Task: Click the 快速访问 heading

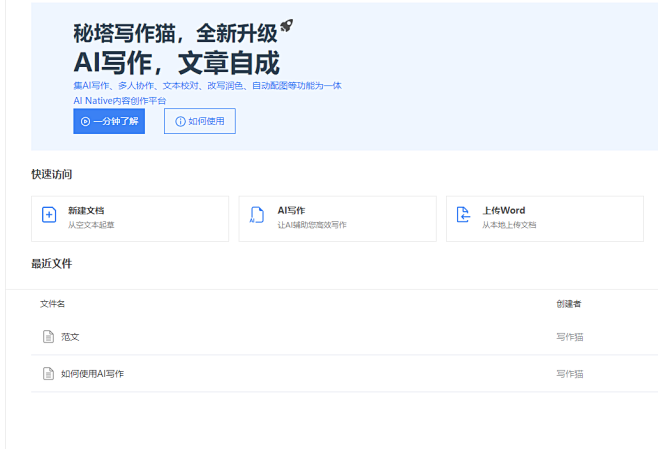Action: coord(52,174)
